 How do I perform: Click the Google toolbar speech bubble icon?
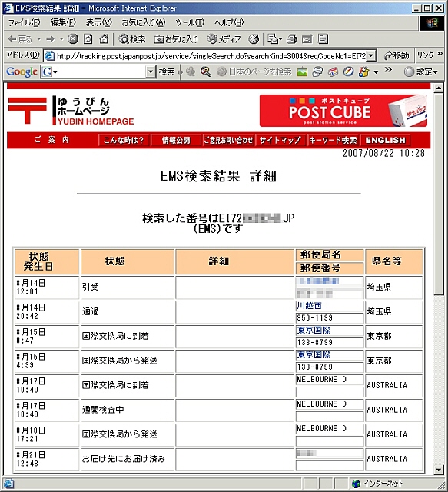coord(317,71)
